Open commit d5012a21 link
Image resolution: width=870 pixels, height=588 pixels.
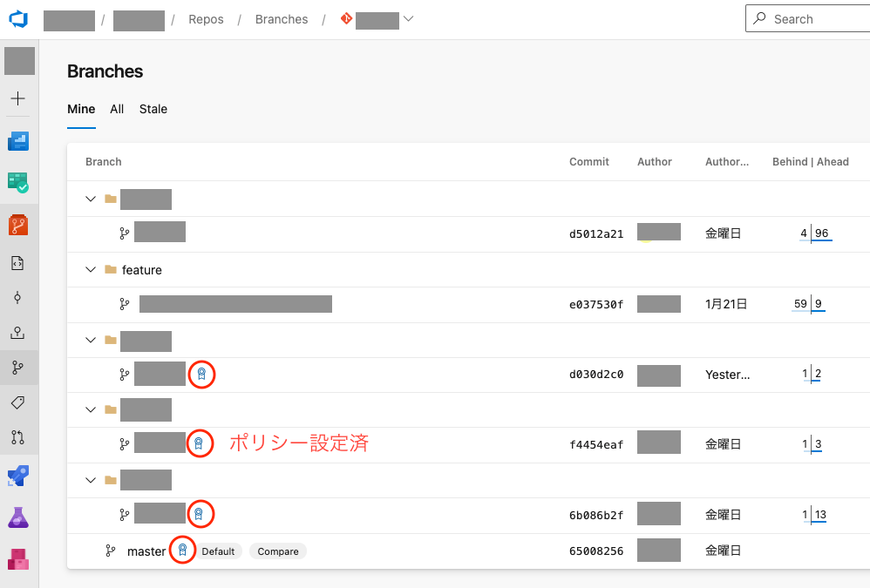596,234
